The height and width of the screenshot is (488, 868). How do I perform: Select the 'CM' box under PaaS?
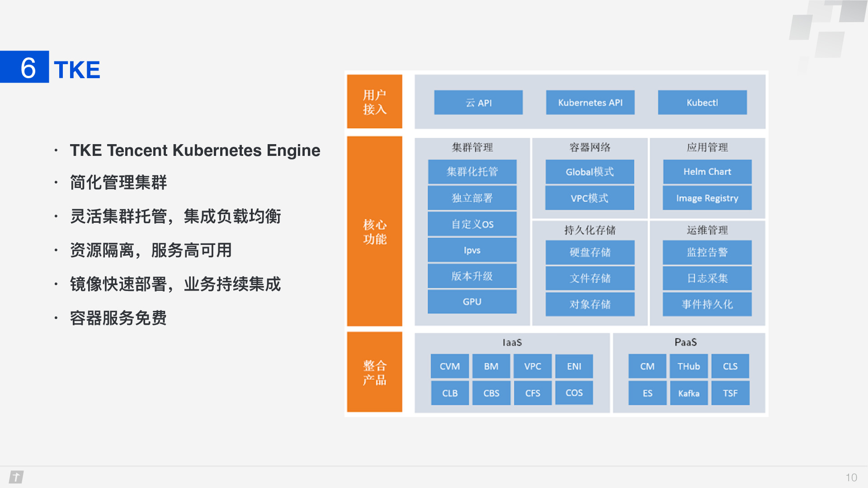[647, 366]
